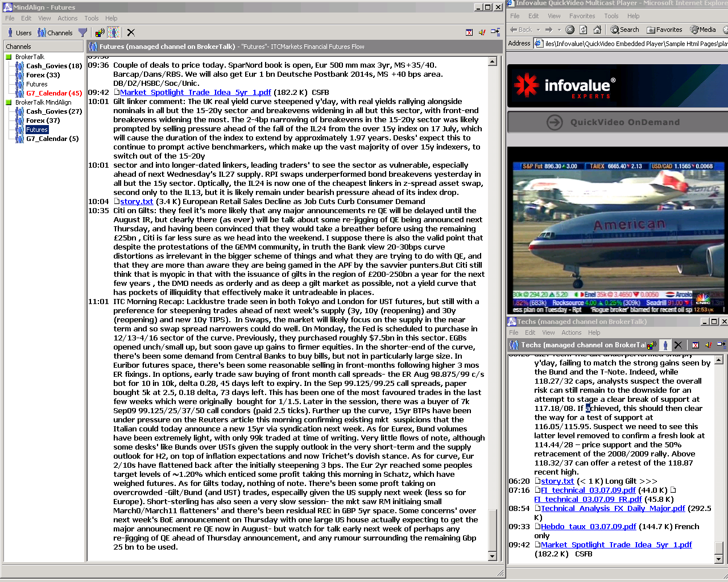
Task: Open Hebdo_taux_03.07.09.pdf link in Techs window
Action: coord(589,526)
